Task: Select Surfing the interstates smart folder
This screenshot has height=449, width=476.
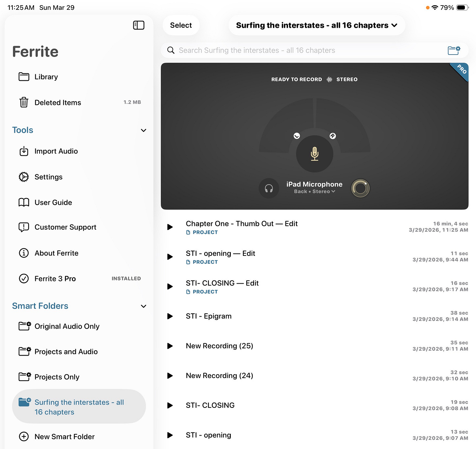Action: pos(79,406)
